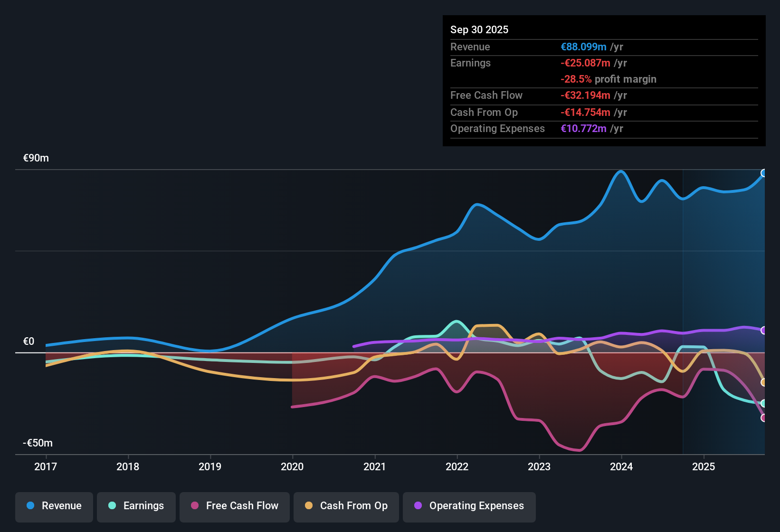Click the €90m axis label
Viewport: 780px width, 532px height.
[x=36, y=158]
